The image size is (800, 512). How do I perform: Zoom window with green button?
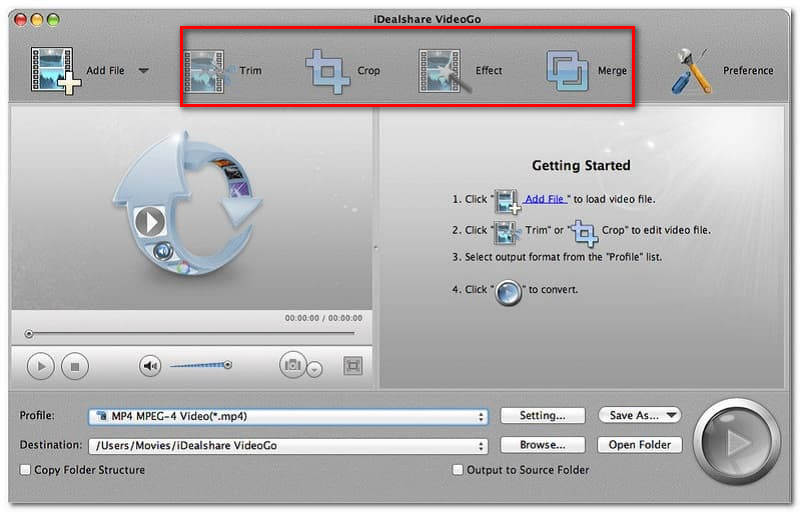[x=53, y=19]
